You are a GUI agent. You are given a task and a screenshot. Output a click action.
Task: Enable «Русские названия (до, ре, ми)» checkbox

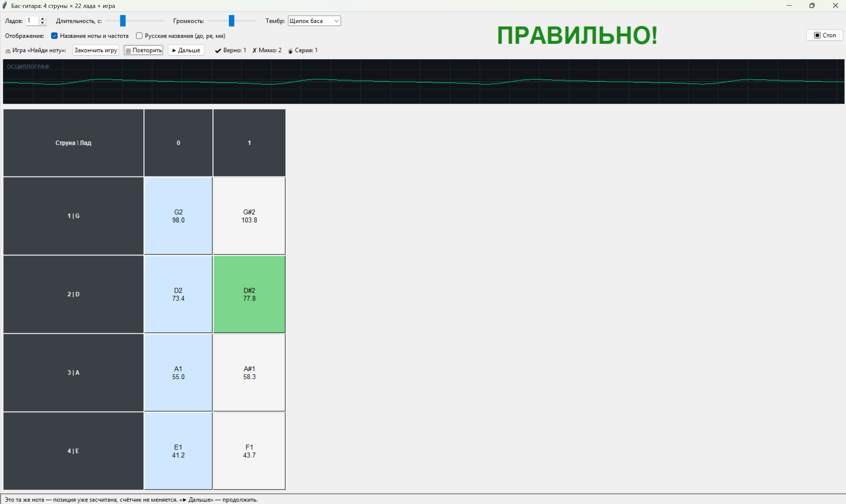tap(139, 36)
